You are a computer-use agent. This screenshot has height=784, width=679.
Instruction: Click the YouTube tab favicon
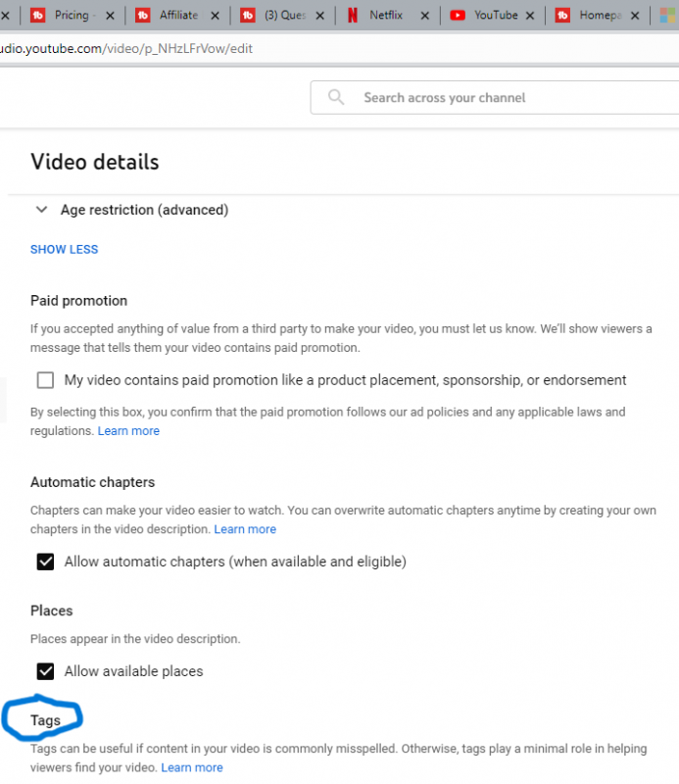coord(458,16)
